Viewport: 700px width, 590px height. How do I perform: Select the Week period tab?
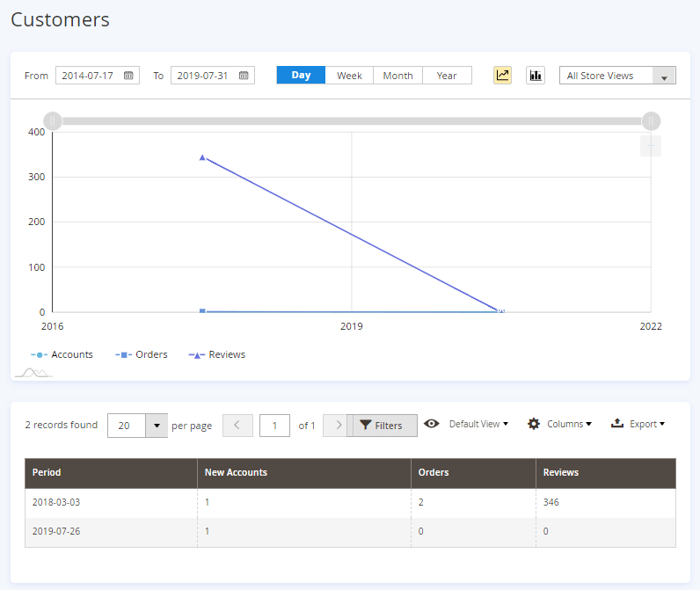coord(349,76)
